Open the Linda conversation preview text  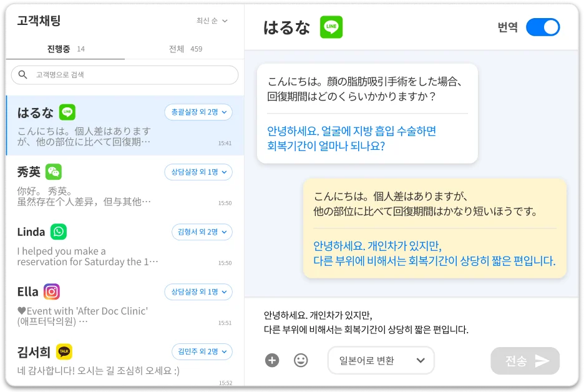[87, 257]
